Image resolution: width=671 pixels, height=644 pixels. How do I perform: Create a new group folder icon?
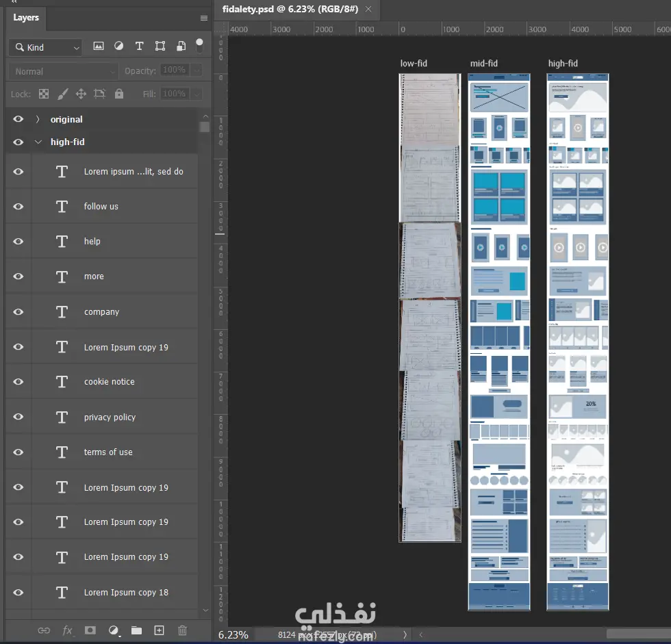[x=136, y=630]
